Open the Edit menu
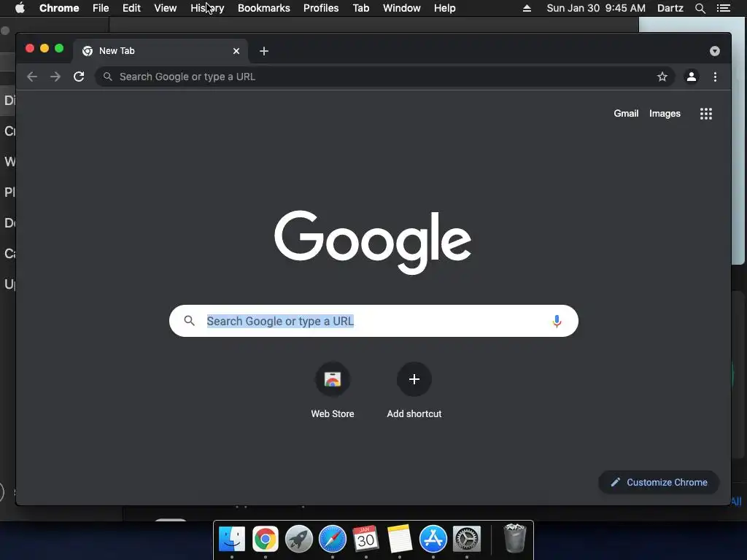Screen dimensions: 747x560 (131, 8)
